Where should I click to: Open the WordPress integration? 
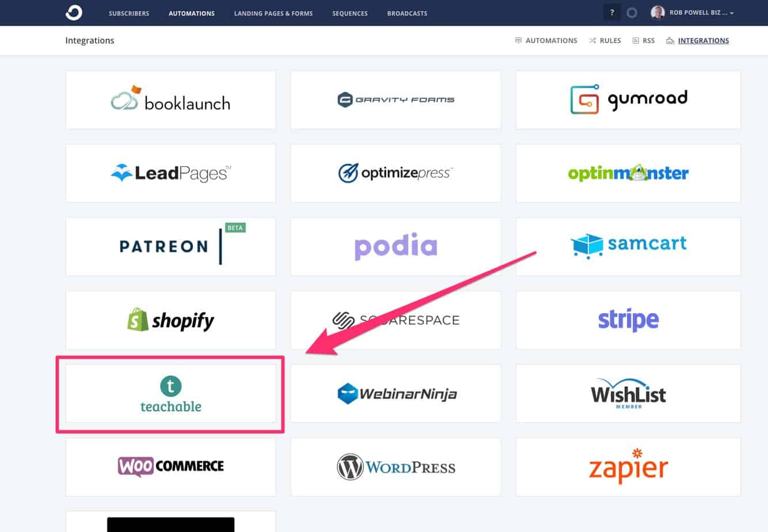pos(396,467)
